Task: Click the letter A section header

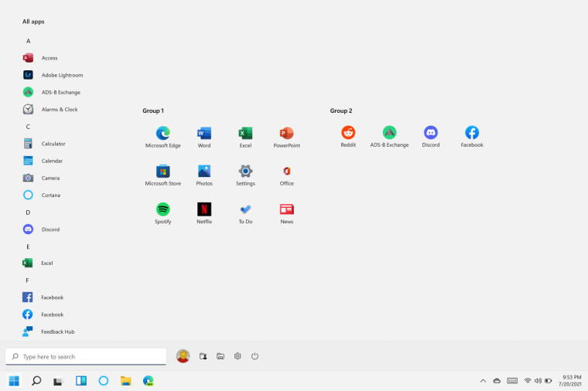Action: point(28,41)
